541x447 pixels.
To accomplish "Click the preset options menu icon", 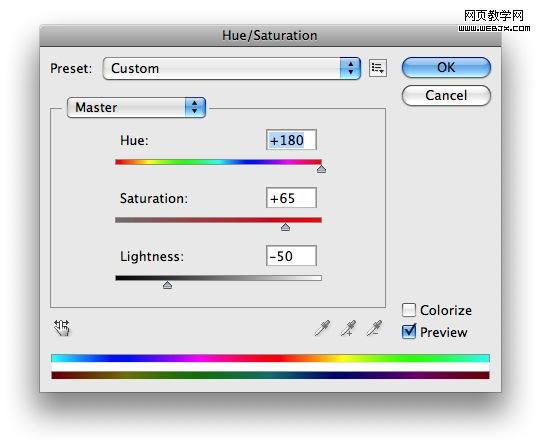I will (378, 68).
